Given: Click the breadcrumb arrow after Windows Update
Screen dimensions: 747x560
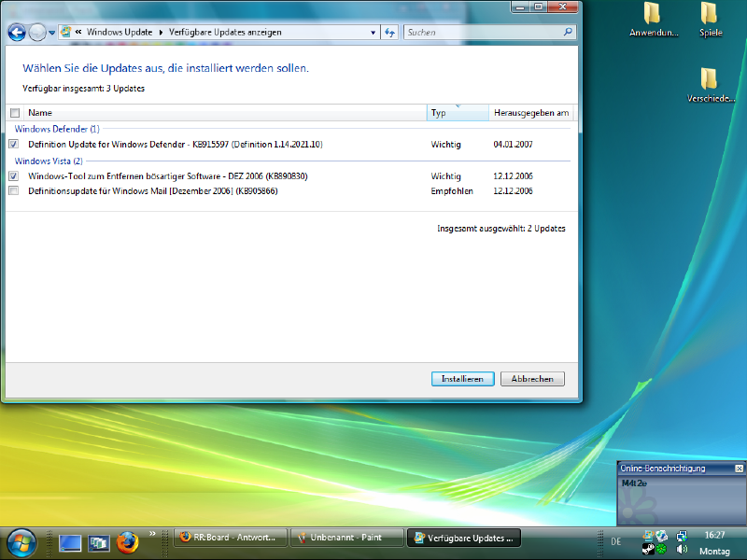Looking at the screenshot, I should click(x=161, y=33).
